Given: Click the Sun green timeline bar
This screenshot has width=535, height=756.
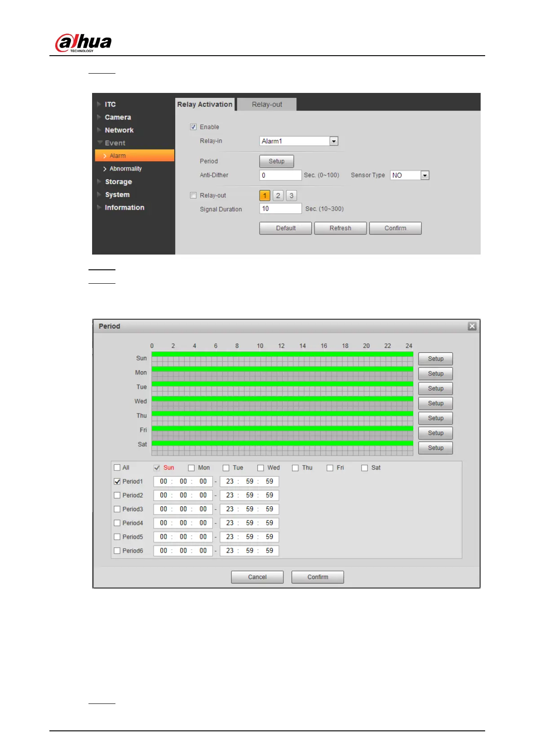Looking at the screenshot, I should [x=282, y=354].
